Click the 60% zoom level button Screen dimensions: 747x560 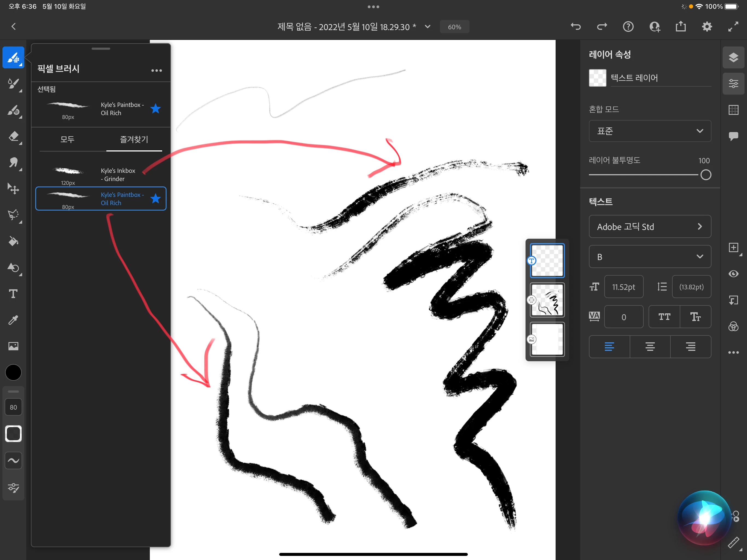(454, 27)
